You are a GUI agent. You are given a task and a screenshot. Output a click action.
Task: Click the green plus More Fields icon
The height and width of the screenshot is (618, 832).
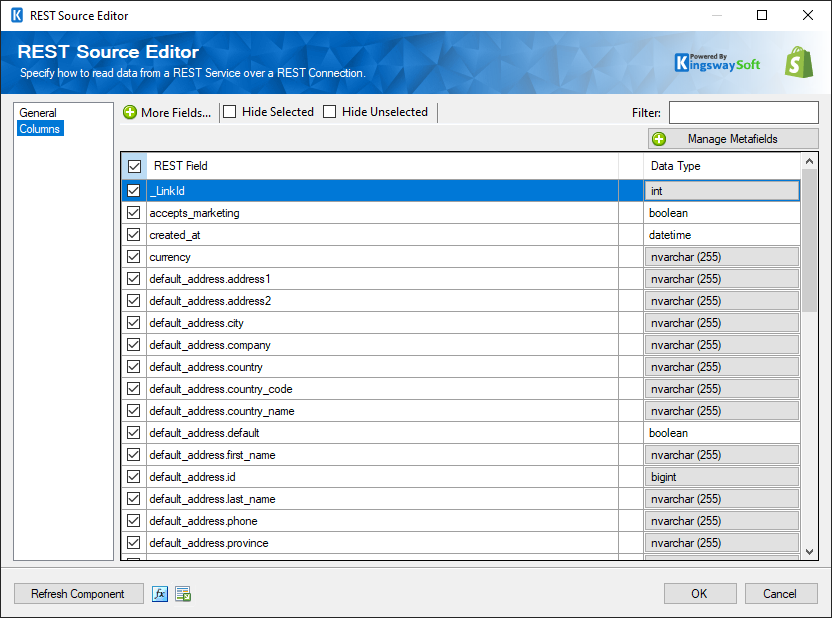[129, 112]
